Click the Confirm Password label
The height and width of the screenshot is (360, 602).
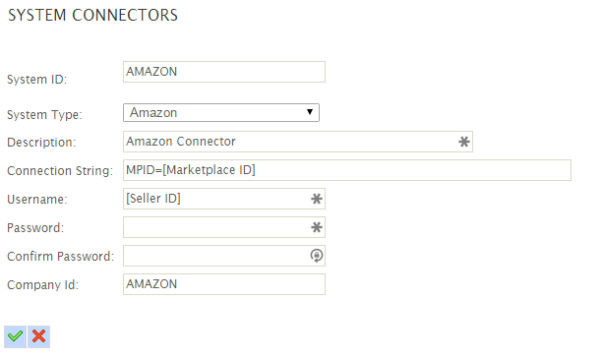pyautogui.click(x=61, y=256)
